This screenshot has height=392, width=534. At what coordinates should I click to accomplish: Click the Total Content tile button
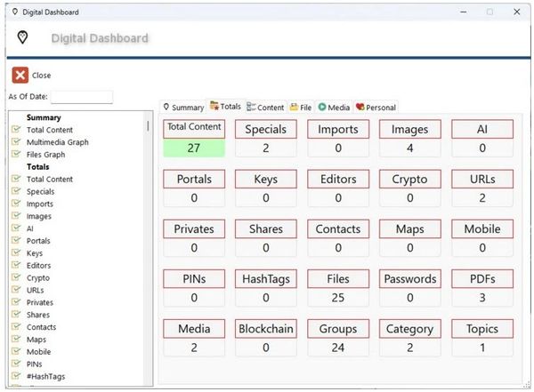click(x=195, y=128)
